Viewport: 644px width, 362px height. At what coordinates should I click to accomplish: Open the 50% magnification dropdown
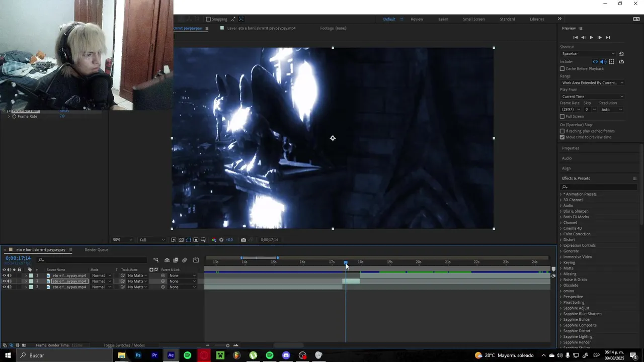point(122,240)
